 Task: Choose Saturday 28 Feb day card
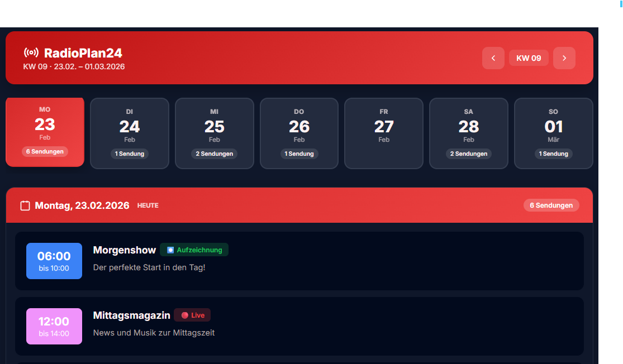(x=468, y=133)
